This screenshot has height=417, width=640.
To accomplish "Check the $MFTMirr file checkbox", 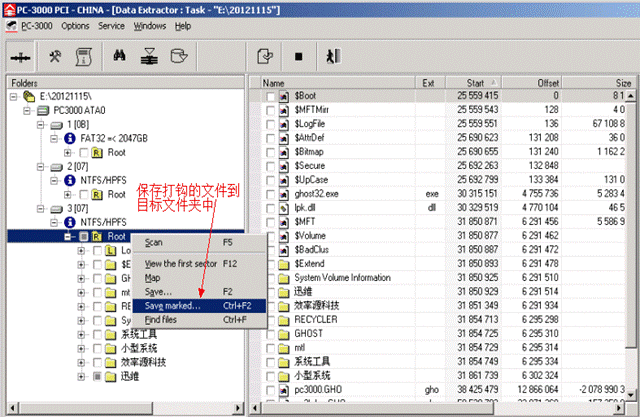I will click(x=270, y=111).
